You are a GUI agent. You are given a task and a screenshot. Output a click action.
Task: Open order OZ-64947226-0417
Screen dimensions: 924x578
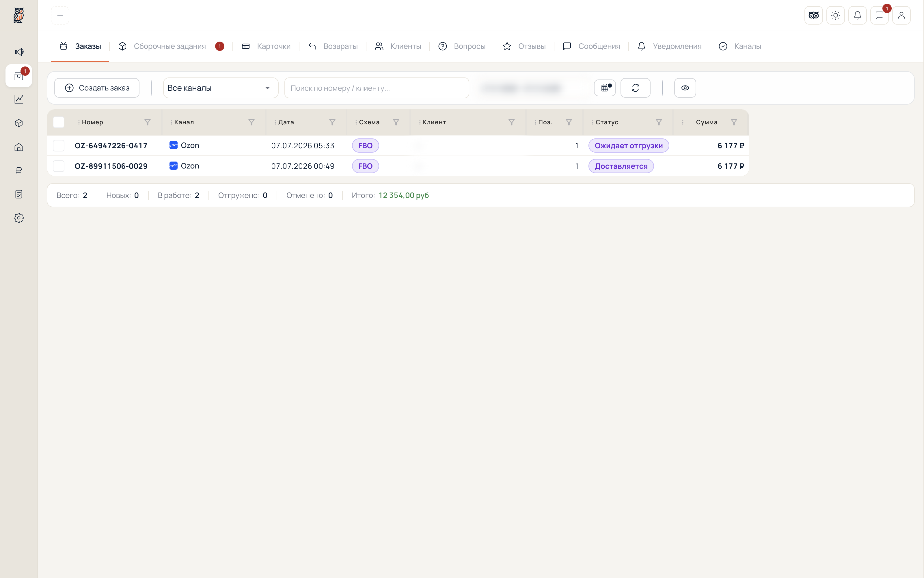[x=111, y=146]
